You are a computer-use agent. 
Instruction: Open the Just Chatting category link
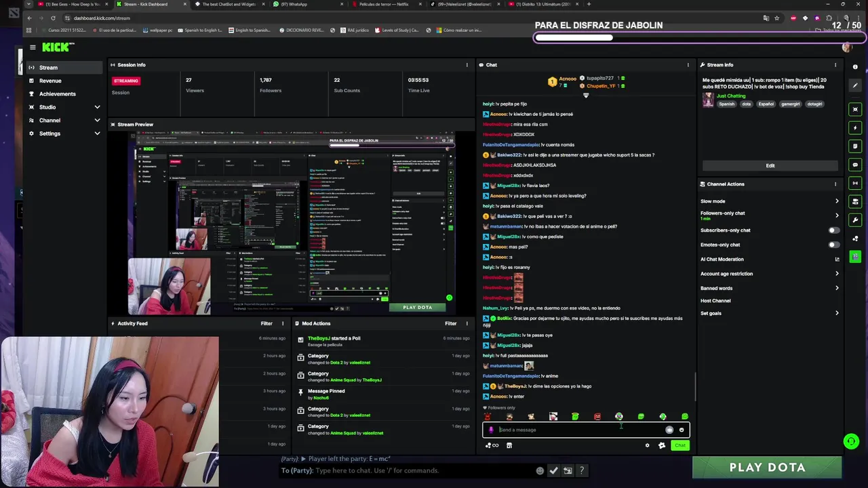(x=731, y=96)
